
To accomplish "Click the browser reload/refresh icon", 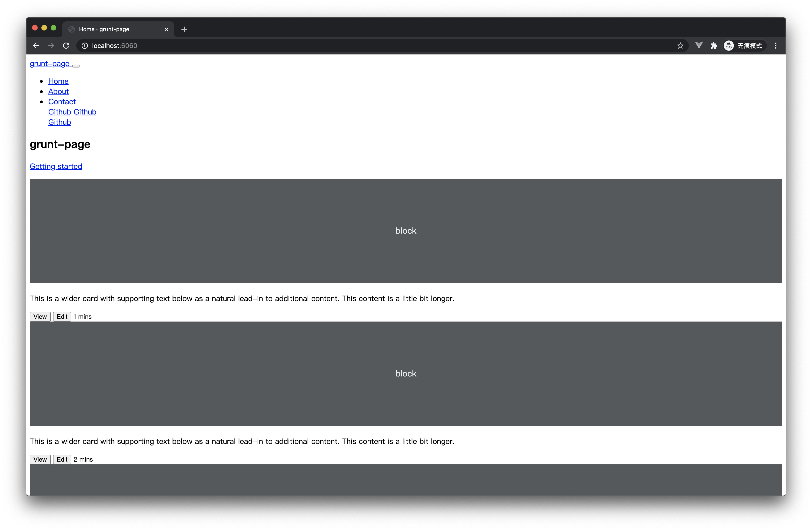I will (67, 46).
